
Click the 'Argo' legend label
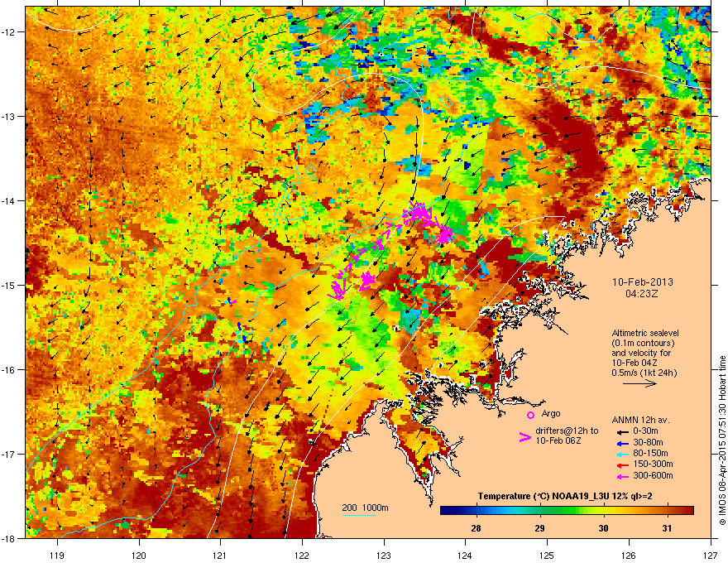coord(551,413)
